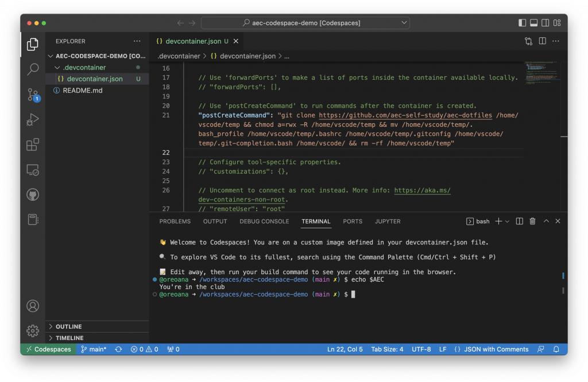The image size is (588, 382).
Task: Switch to the PROBLEMS panel tab
Action: 175,221
